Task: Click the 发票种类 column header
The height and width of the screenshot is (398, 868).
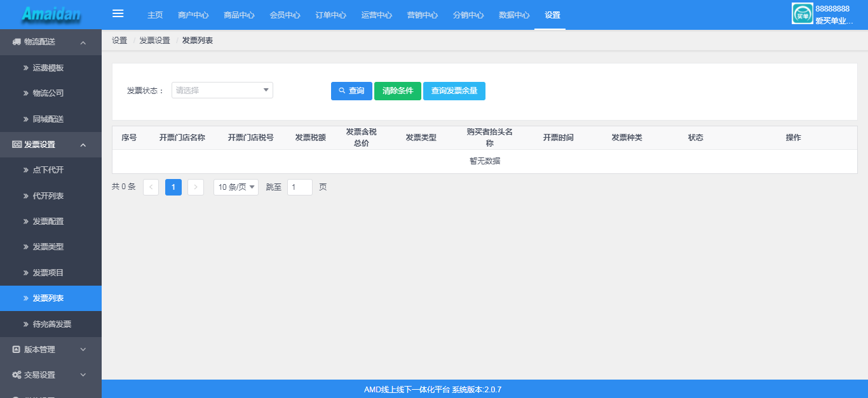Action: 627,138
